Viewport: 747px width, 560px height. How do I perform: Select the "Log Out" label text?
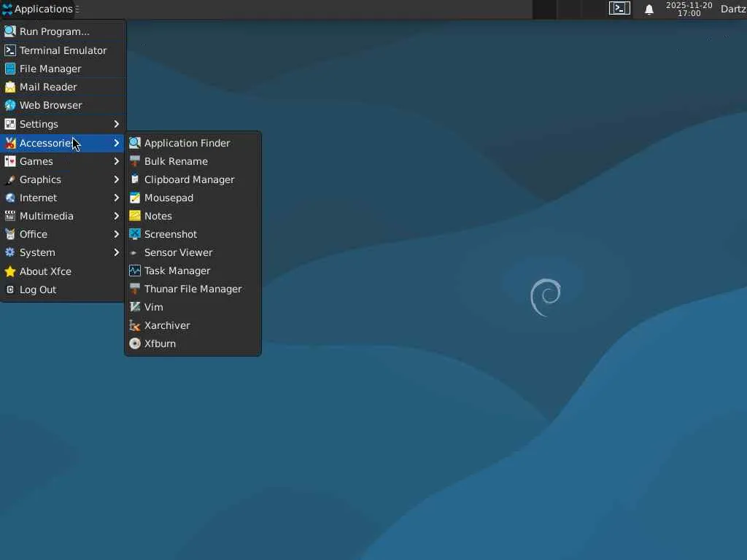pyautogui.click(x=38, y=289)
